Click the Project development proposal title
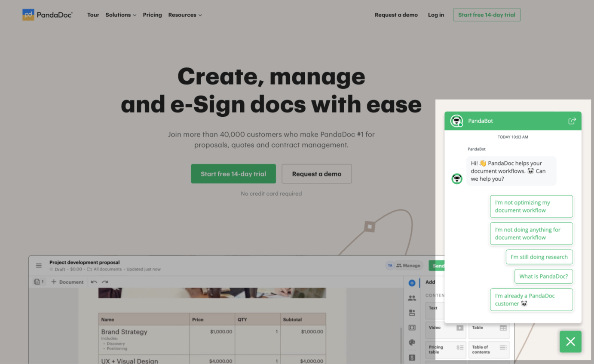 pyautogui.click(x=84, y=262)
